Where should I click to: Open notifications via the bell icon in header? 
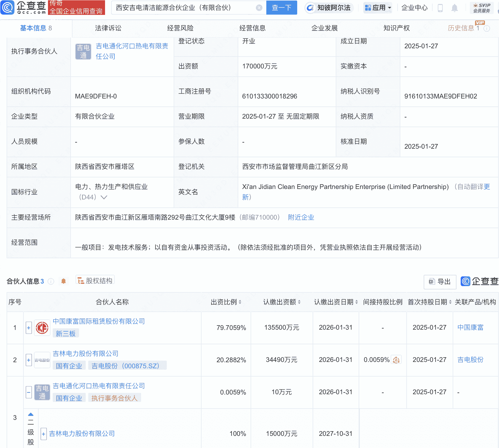(x=455, y=8)
